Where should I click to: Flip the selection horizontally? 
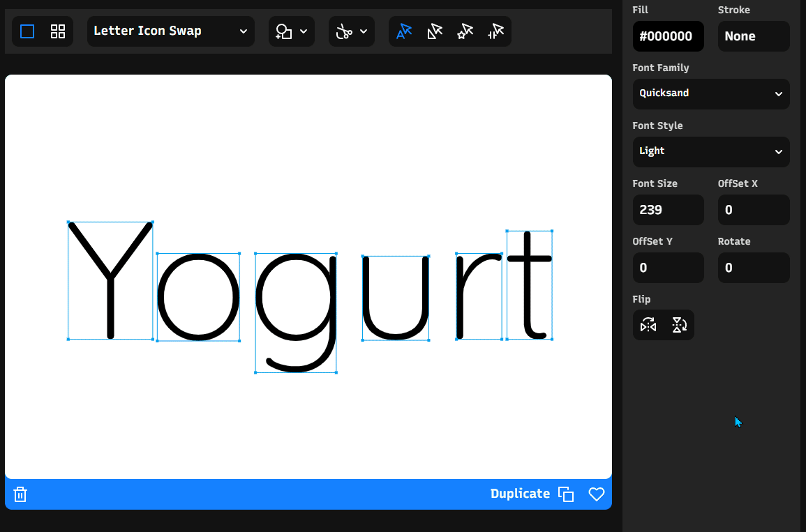(x=648, y=325)
